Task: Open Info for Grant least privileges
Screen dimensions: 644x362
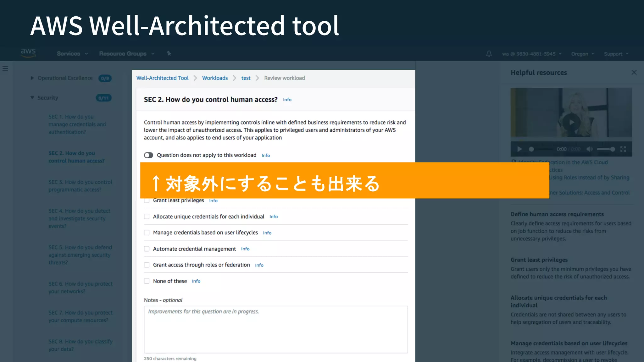Action: coord(213,201)
